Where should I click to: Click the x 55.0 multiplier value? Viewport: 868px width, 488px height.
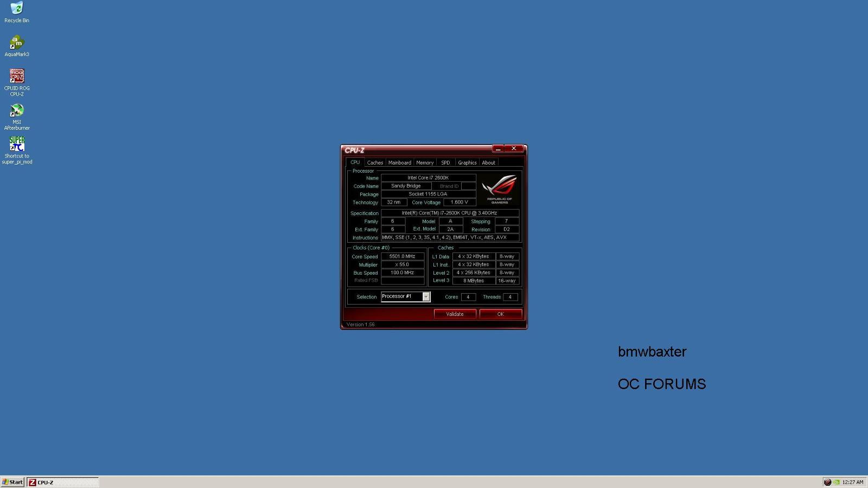(x=403, y=264)
